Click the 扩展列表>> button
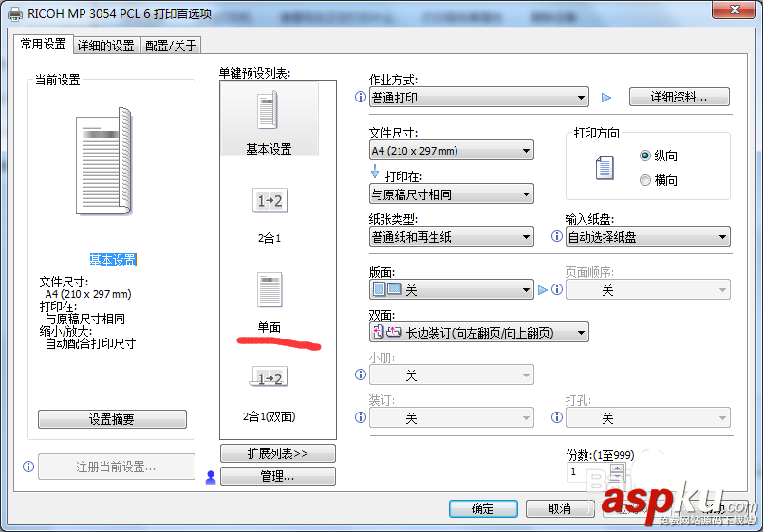Screen dimensions: 763x532 [277, 453]
